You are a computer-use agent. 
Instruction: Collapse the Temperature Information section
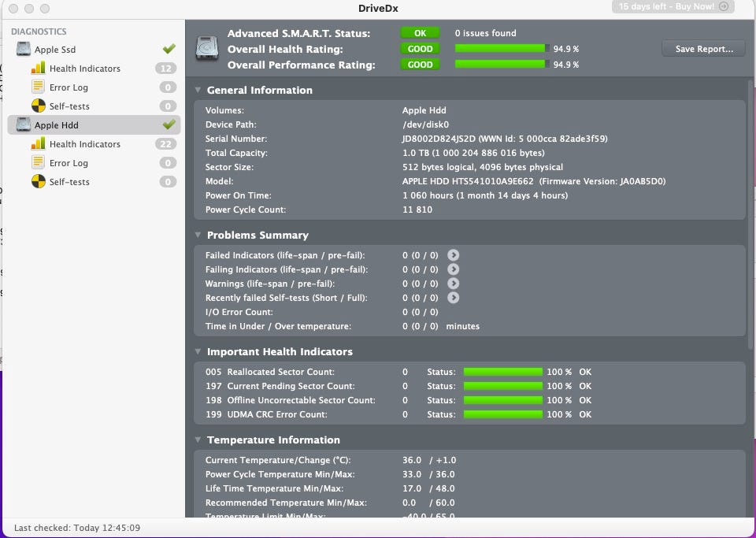tap(198, 440)
